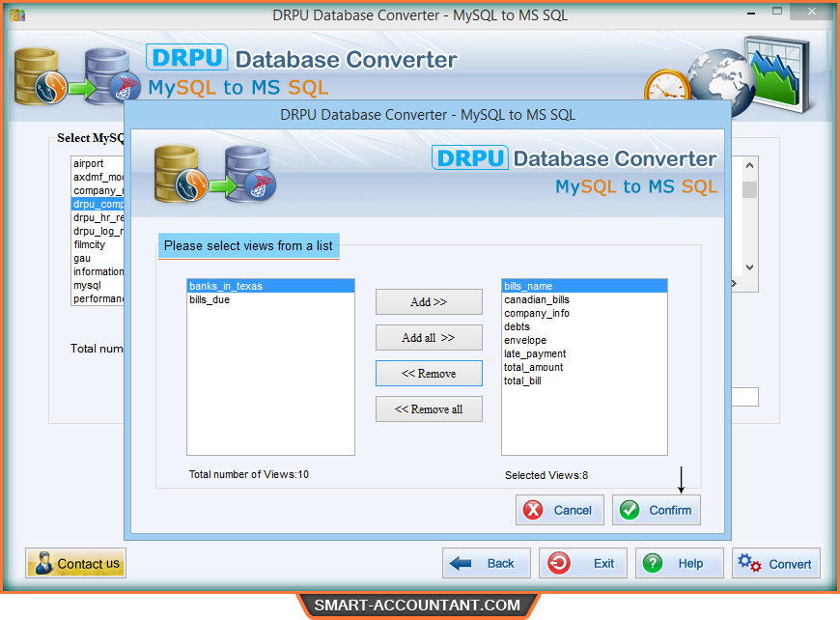Click Back in the main window
Screen dimensions: 840x620
point(487,563)
